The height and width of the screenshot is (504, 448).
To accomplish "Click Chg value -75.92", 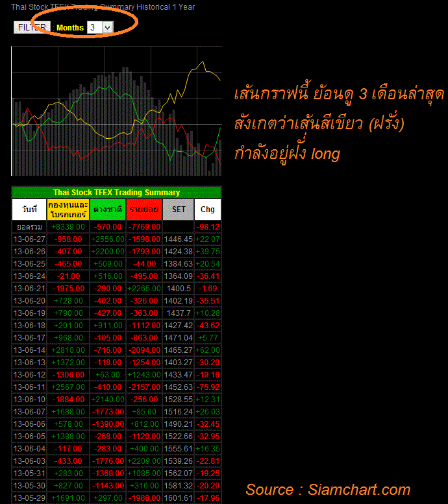I will click(x=208, y=387).
